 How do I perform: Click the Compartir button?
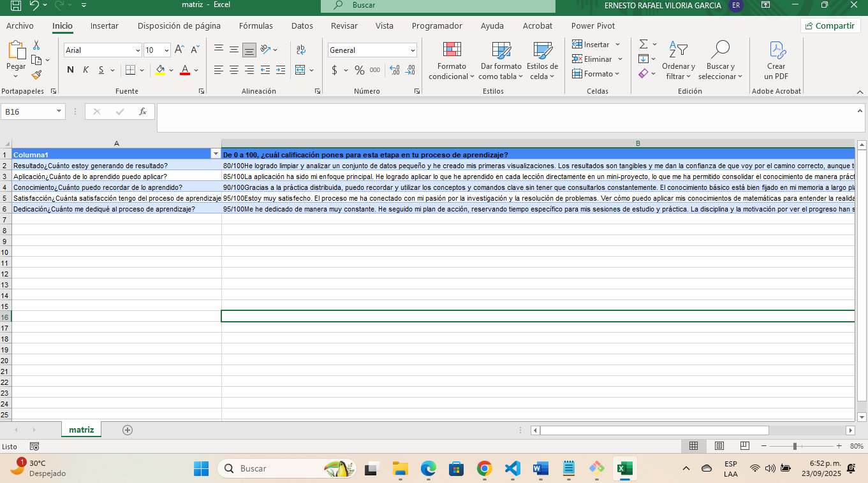[x=830, y=25]
